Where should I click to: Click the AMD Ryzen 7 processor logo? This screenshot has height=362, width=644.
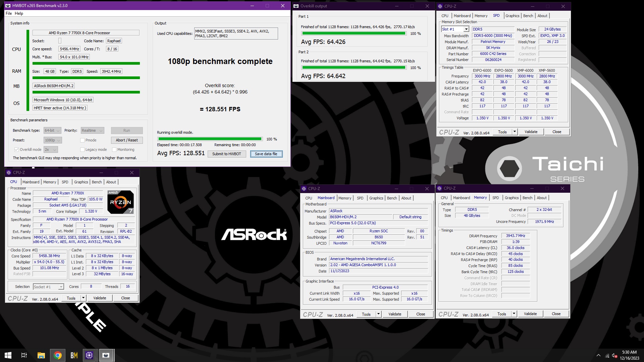click(121, 202)
